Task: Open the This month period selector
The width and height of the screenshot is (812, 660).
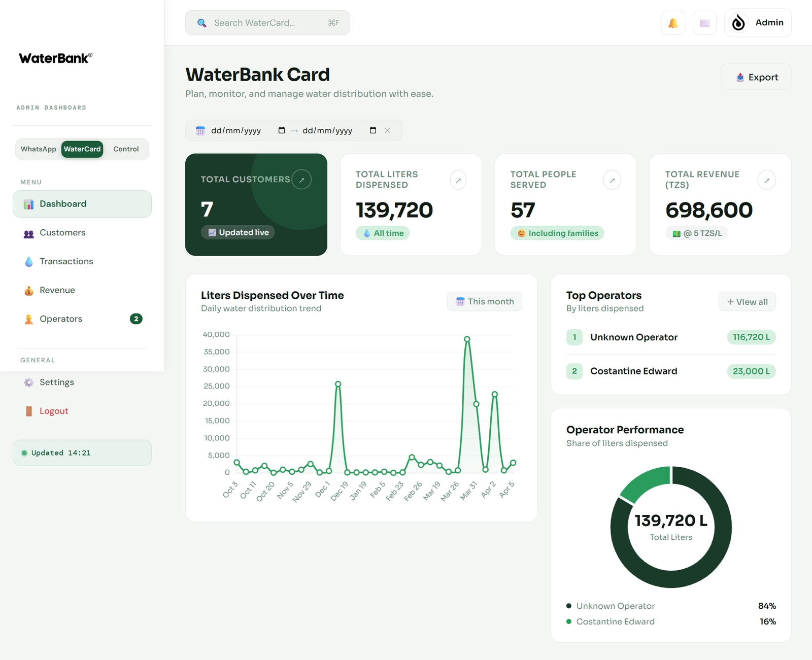Action: [x=484, y=301]
